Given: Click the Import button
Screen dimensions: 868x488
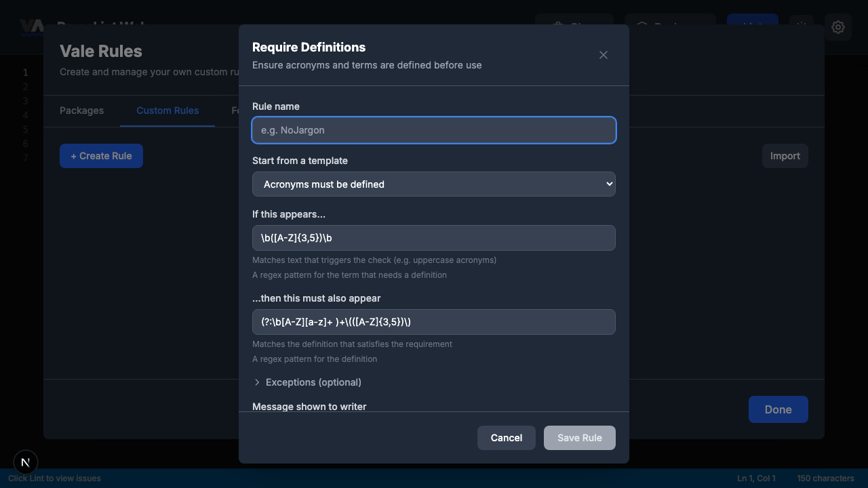Looking at the screenshot, I should click(x=785, y=155).
